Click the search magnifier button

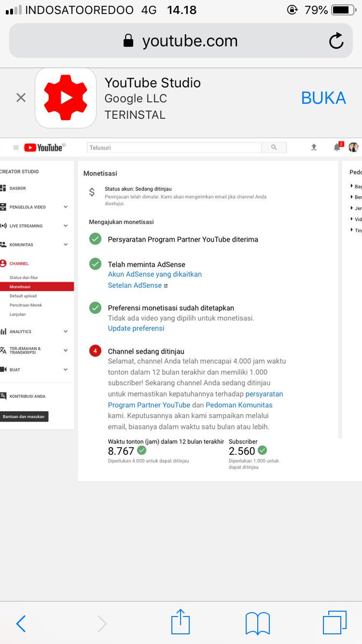click(274, 148)
